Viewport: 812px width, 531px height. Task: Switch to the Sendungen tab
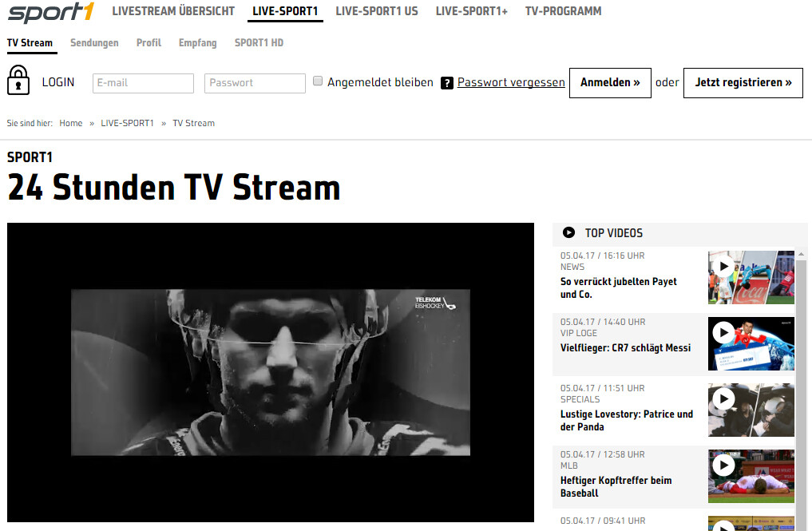pos(94,43)
